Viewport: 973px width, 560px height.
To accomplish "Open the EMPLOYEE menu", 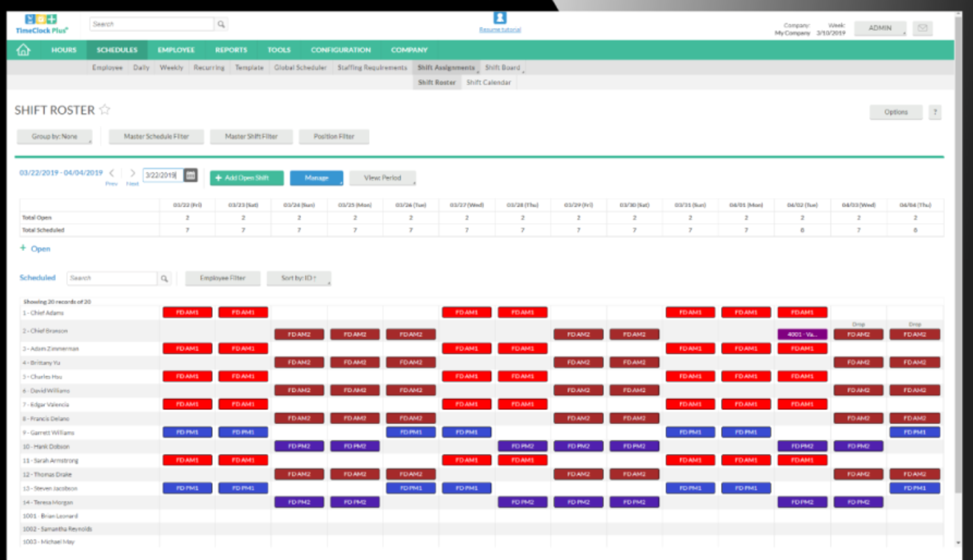I will click(x=176, y=50).
